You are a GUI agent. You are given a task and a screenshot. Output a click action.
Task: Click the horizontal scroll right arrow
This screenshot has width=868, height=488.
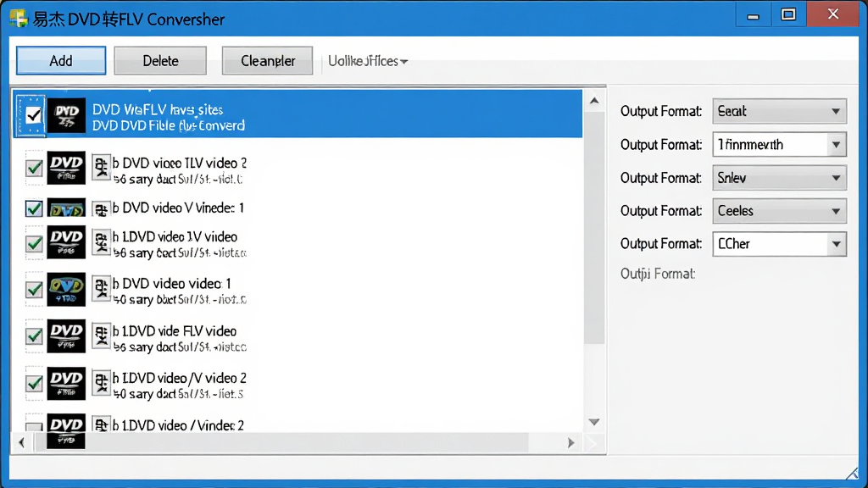[x=570, y=442]
